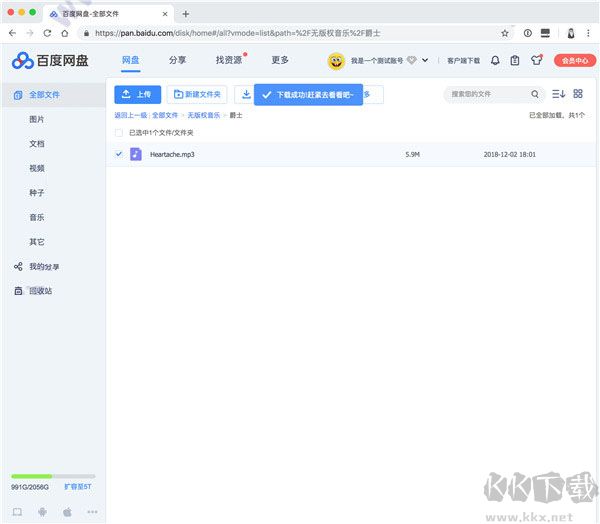The image size is (600, 524).
Task: Expand the test account dropdown arrow
Action: point(425,60)
